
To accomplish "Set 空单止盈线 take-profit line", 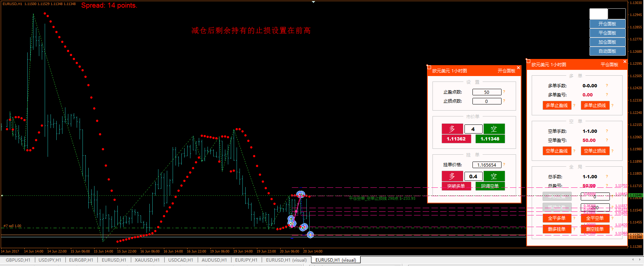I will tap(557, 151).
